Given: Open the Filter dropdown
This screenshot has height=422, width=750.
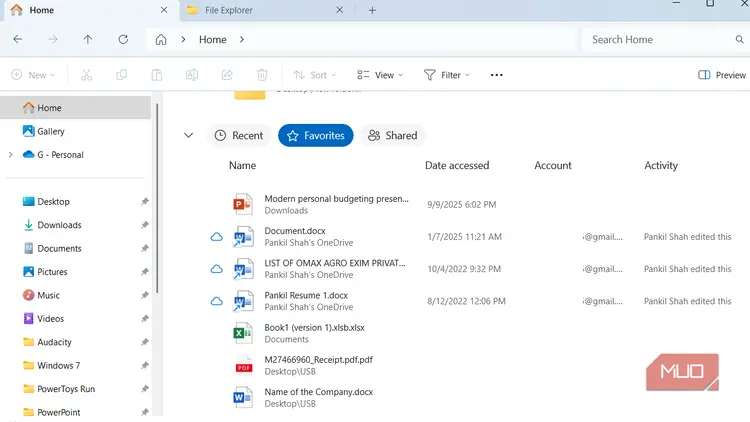Looking at the screenshot, I should (447, 75).
